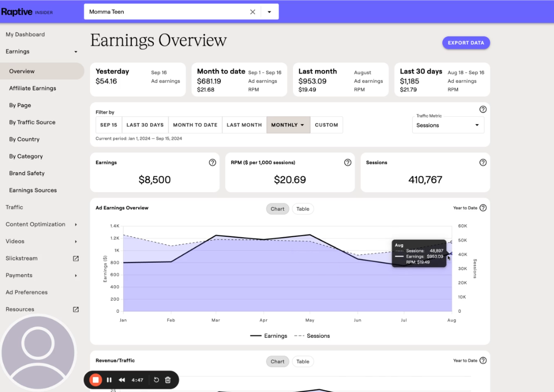554x392 pixels.
Task: Go to My Dashboard
Action: 25,35
